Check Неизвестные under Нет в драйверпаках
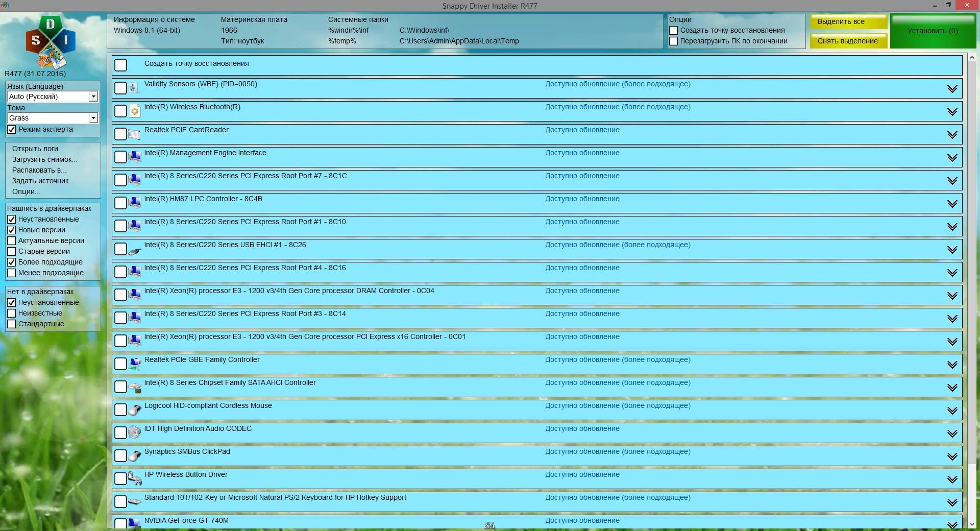The height and width of the screenshot is (531, 980). coord(11,313)
